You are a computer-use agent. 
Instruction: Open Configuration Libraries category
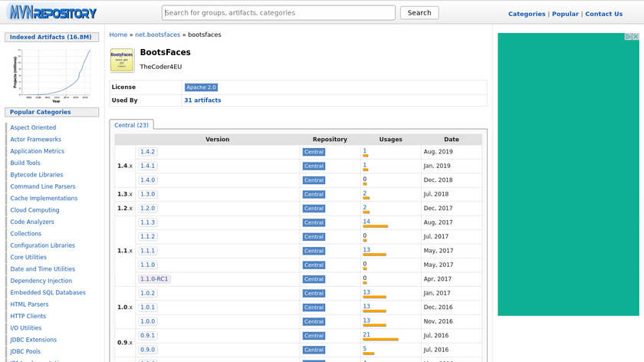click(x=43, y=245)
